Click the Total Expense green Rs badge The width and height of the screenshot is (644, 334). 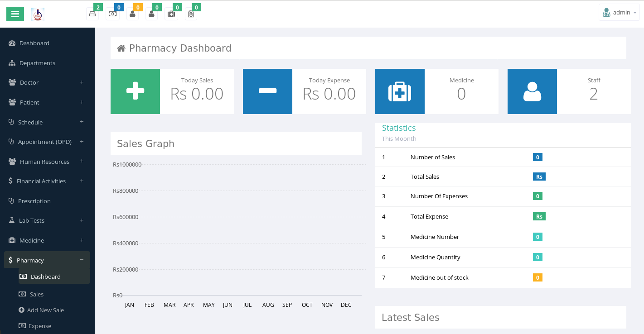point(539,216)
